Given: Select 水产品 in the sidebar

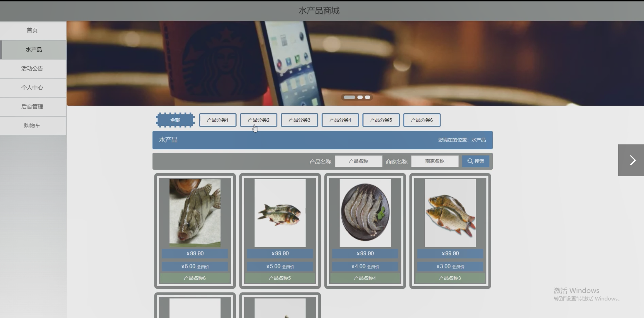Looking at the screenshot, I should [x=33, y=50].
